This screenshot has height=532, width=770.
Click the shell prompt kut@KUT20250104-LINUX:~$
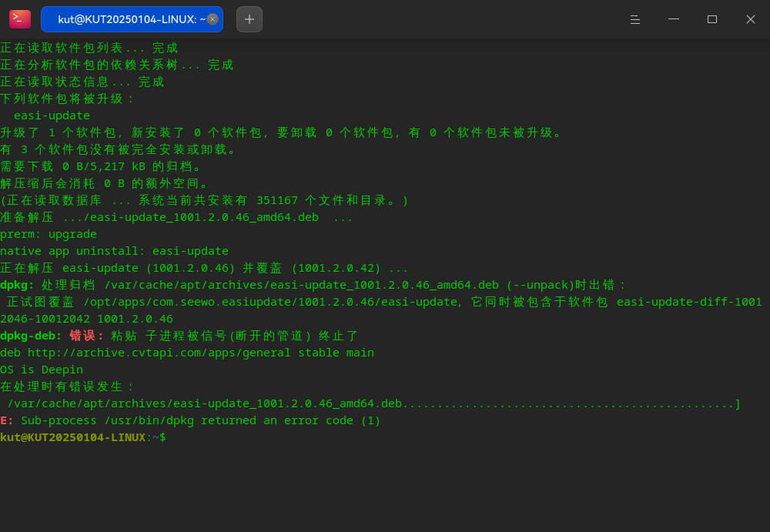tap(83, 437)
